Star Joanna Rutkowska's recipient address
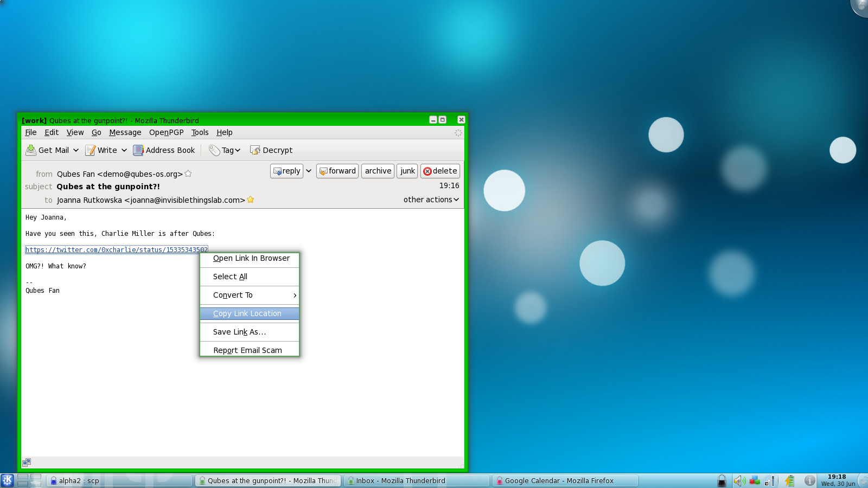The height and width of the screenshot is (488, 868). point(250,200)
